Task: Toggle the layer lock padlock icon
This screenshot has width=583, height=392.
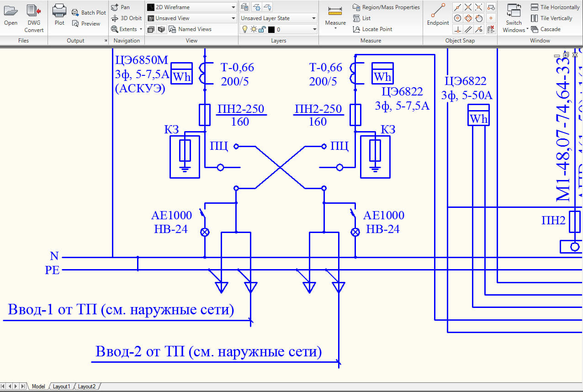Action: (x=262, y=29)
